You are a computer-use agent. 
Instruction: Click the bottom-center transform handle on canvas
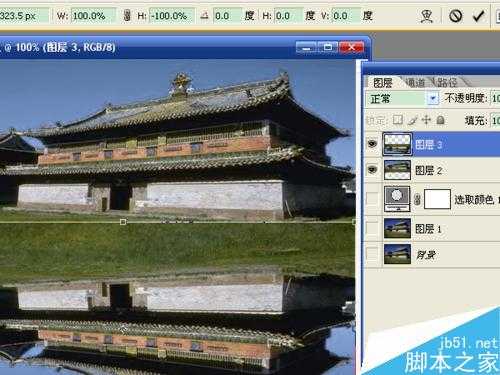[x=123, y=222]
